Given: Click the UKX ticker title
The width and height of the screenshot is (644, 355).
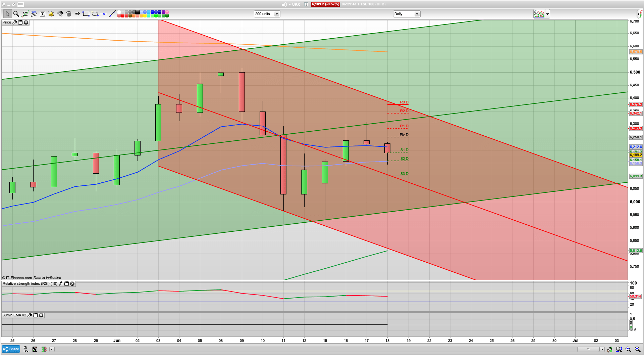Looking at the screenshot, I should point(296,4).
